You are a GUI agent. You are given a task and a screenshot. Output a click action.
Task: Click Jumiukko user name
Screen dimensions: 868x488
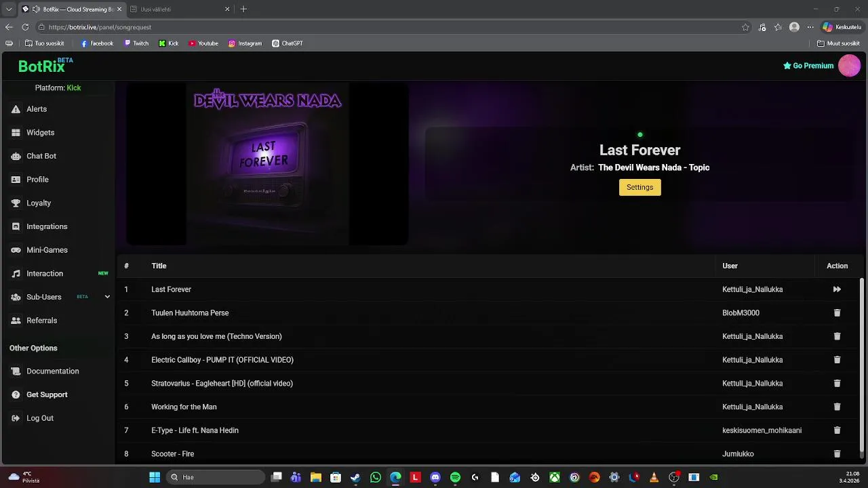coord(738,454)
